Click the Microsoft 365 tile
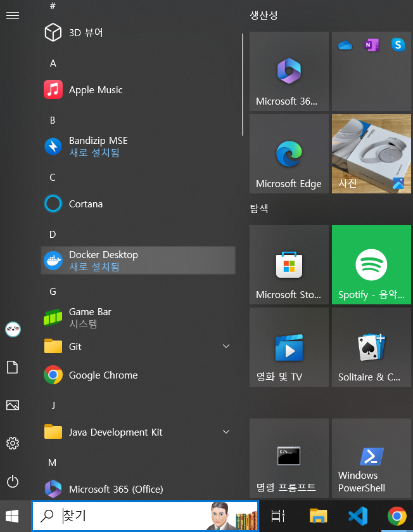The image size is (413, 532). (289, 71)
